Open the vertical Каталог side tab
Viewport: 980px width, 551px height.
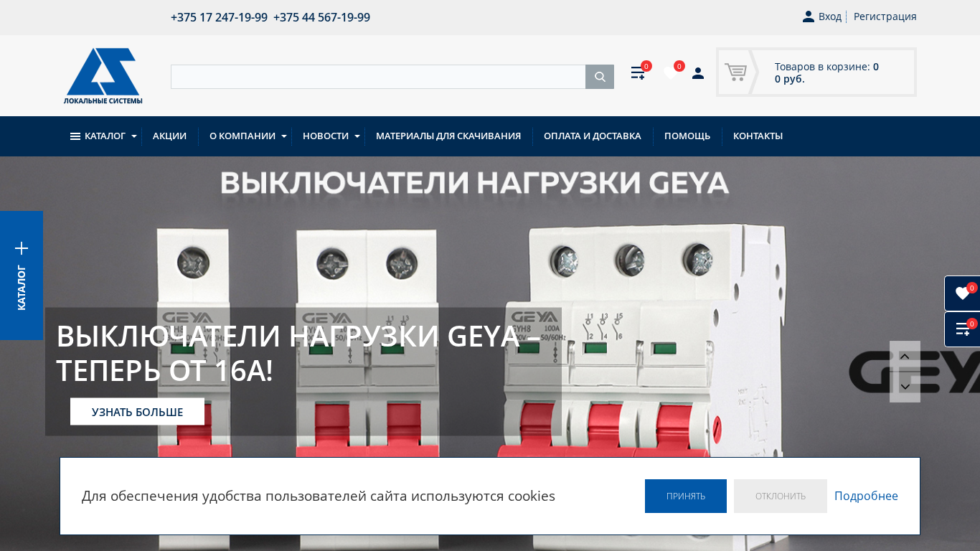(x=22, y=275)
